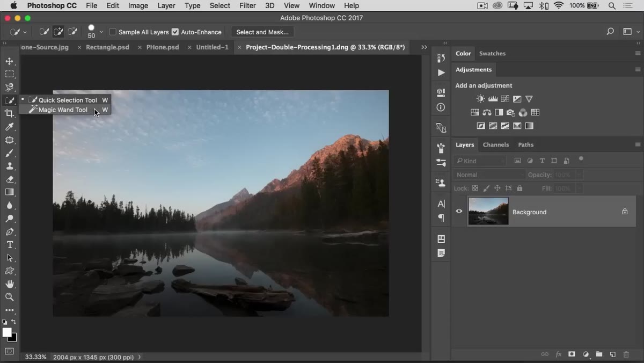Click the Select and Mask button
Screen dimensions: 644x363
262,32
